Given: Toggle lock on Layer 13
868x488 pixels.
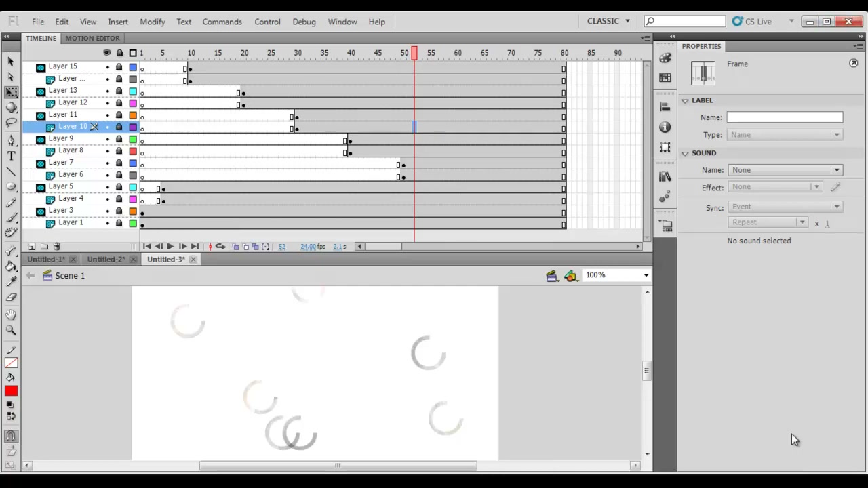Looking at the screenshot, I should pyautogui.click(x=119, y=91).
